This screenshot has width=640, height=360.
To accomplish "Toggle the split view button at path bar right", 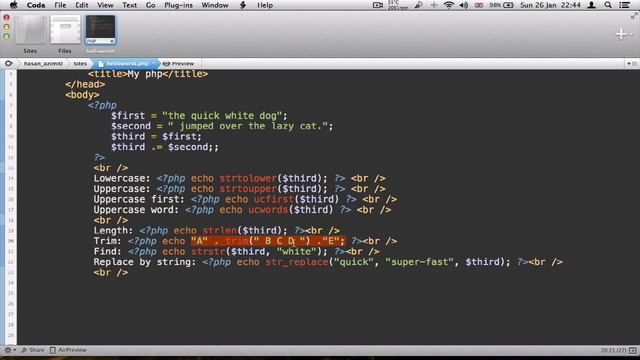I will [631, 64].
